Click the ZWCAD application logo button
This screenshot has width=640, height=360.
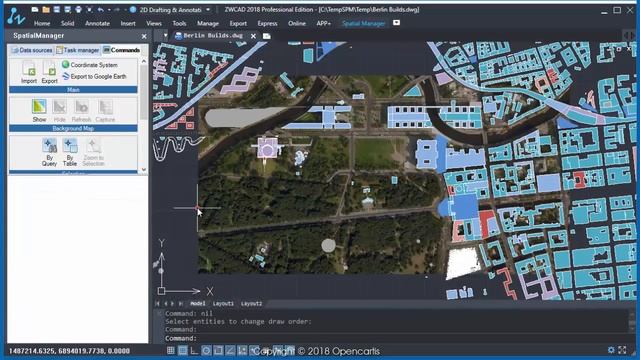(16, 16)
